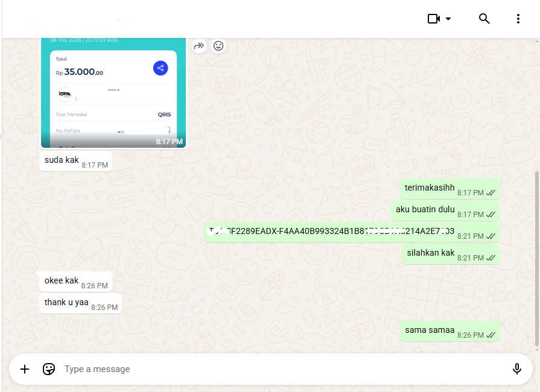Click the read-receipt ticks on 'silahkan kak'
The image size is (540, 392).
click(x=491, y=258)
